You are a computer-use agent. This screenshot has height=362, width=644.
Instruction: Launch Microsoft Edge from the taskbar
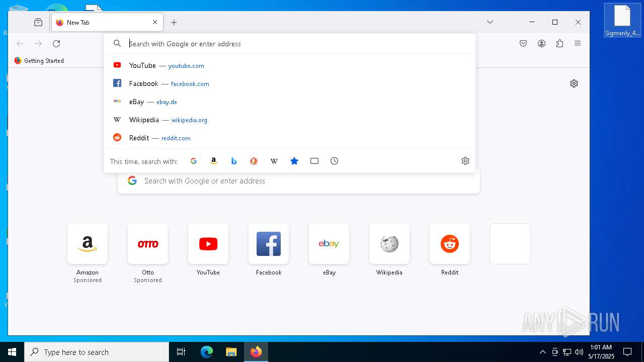tap(207, 352)
